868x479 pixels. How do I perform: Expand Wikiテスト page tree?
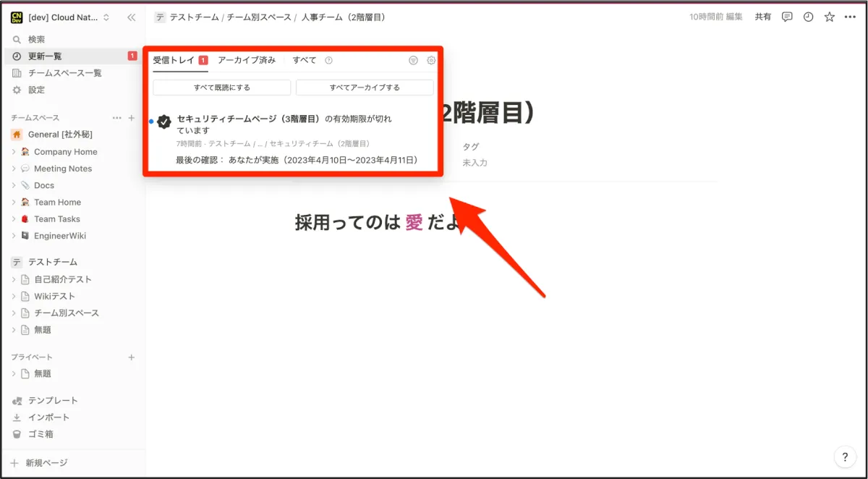tap(14, 296)
